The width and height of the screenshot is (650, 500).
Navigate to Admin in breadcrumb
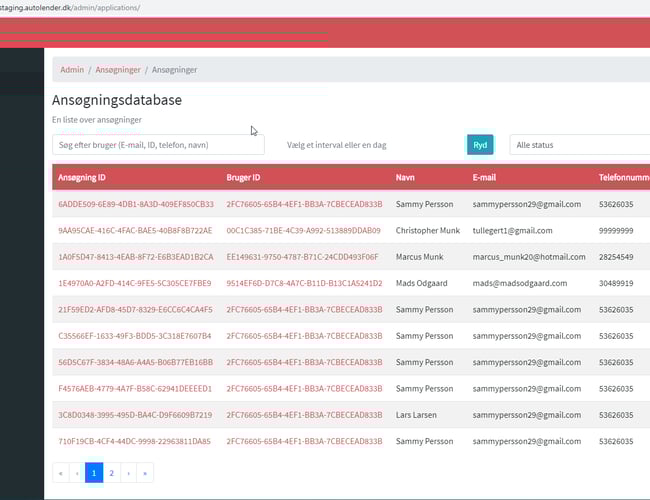(72, 70)
